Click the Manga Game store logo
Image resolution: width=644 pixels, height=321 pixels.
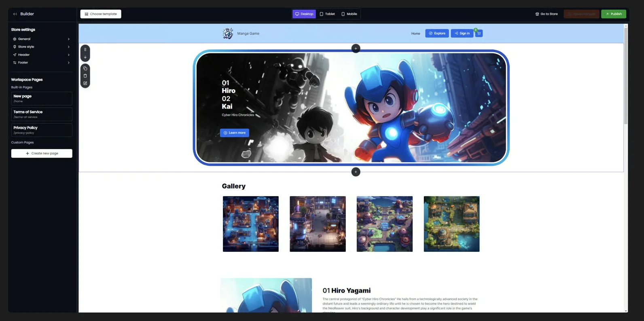[x=228, y=34]
